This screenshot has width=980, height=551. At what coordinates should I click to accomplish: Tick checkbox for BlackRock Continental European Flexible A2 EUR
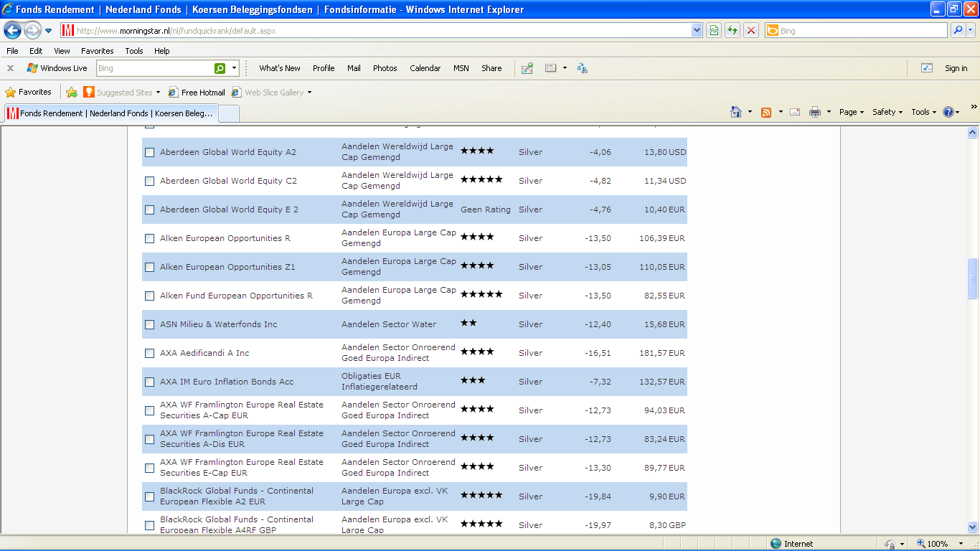tap(150, 496)
